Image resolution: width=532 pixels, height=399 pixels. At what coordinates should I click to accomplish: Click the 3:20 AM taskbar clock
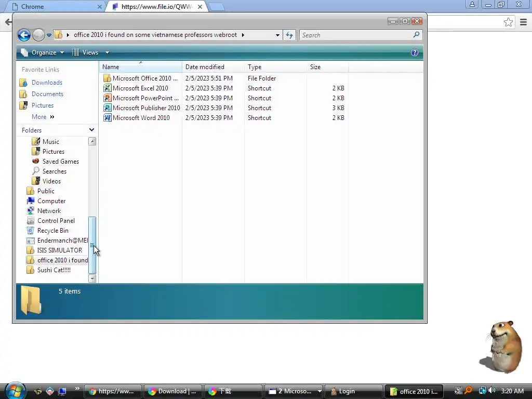(512, 391)
